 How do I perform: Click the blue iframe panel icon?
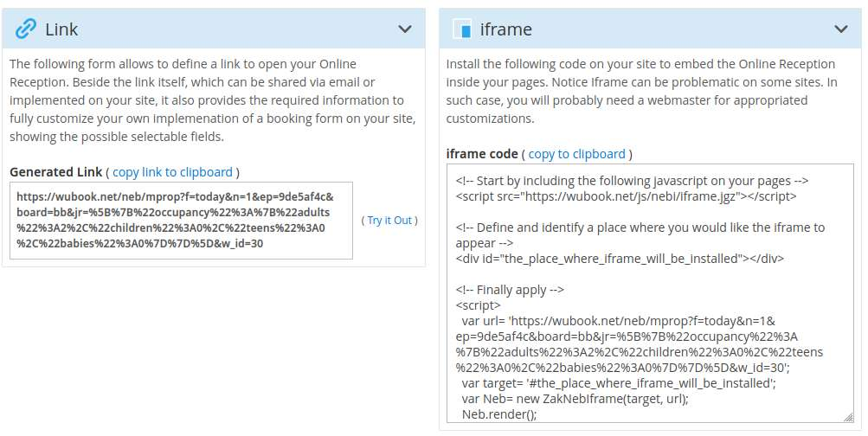[x=461, y=29]
